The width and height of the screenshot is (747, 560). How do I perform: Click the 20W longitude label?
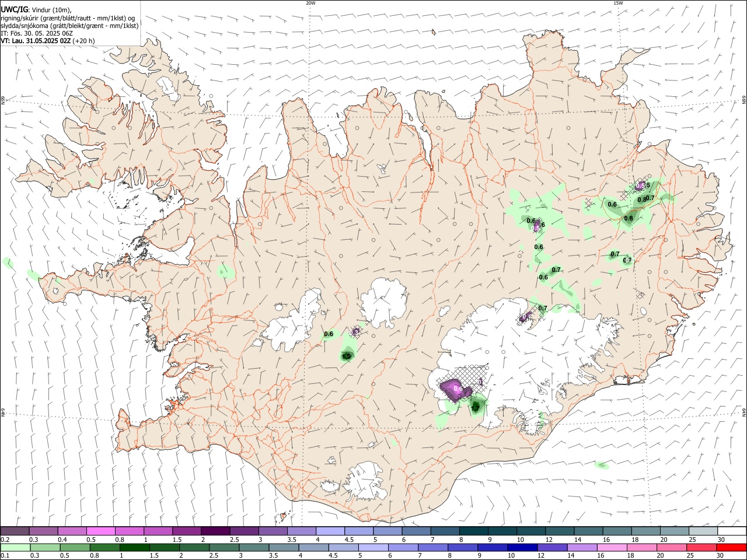(x=310, y=3)
